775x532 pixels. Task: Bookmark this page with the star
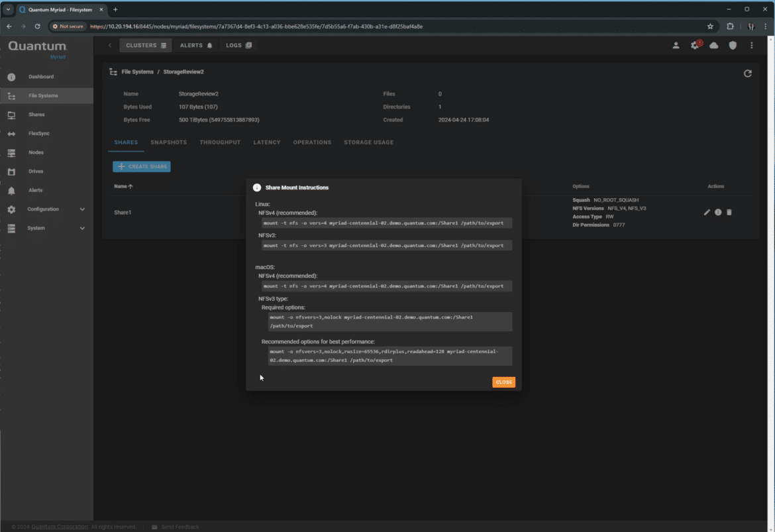point(710,27)
